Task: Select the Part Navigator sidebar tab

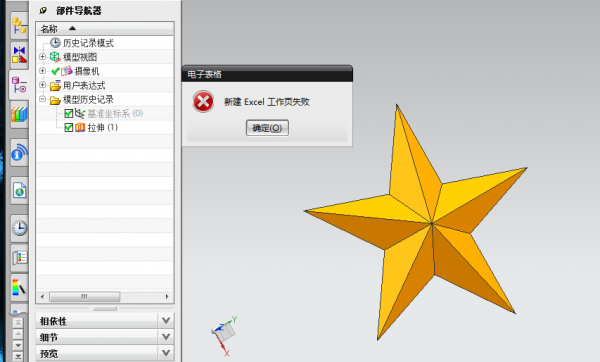Action: 19,85
